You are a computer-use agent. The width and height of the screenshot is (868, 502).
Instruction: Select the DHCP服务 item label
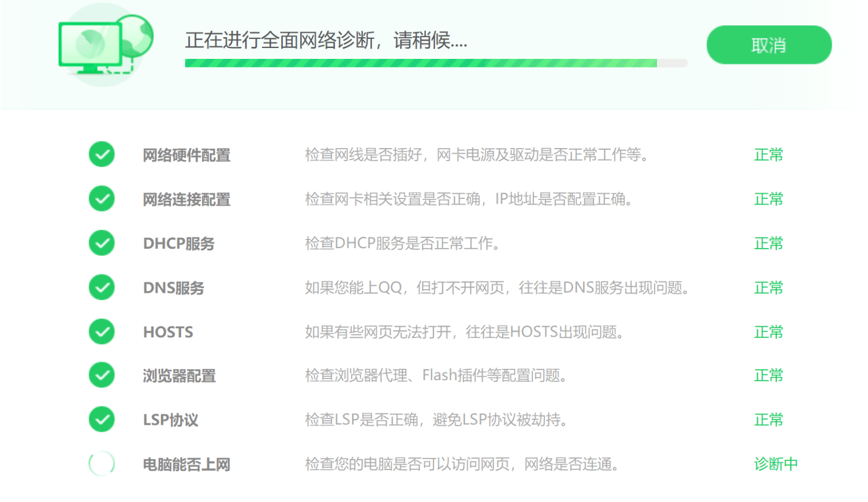pyautogui.click(x=178, y=244)
